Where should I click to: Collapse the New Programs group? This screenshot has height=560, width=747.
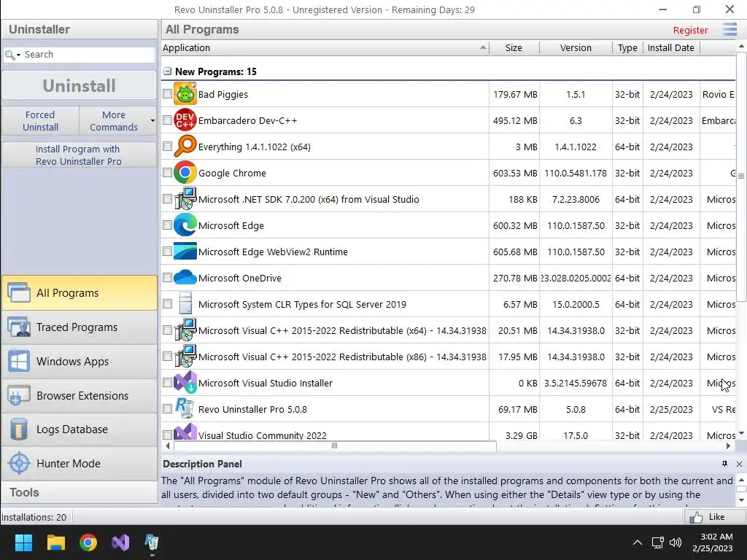[167, 71]
